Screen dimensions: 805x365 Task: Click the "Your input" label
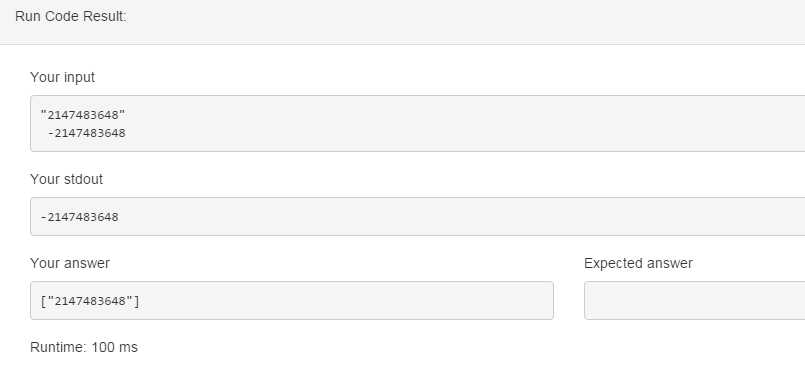(x=63, y=78)
